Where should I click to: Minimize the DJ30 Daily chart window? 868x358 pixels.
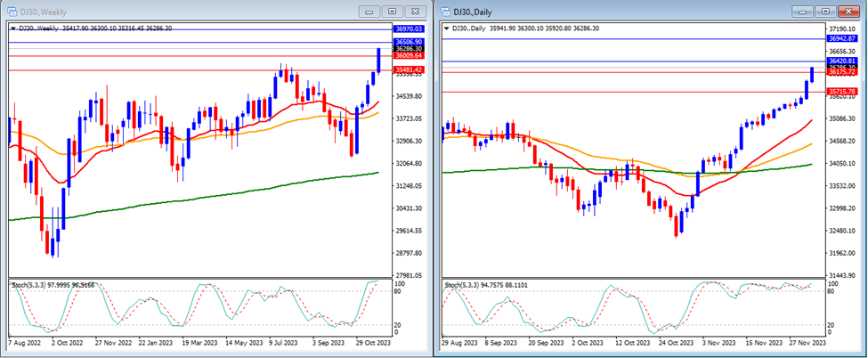coord(804,11)
